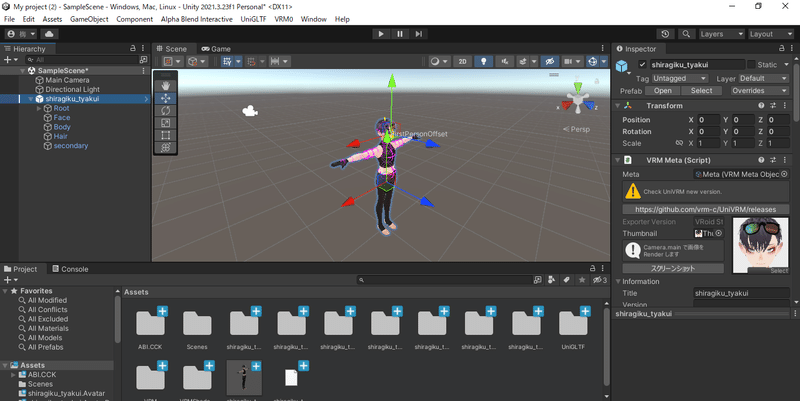Select the Rect transform tool
This screenshot has width=800, height=401.
166,135
